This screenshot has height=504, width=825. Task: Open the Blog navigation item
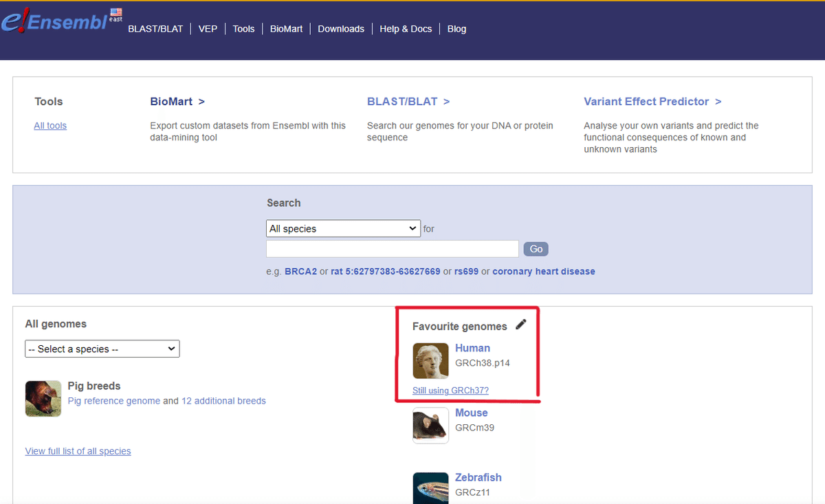[x=456, y=29]
